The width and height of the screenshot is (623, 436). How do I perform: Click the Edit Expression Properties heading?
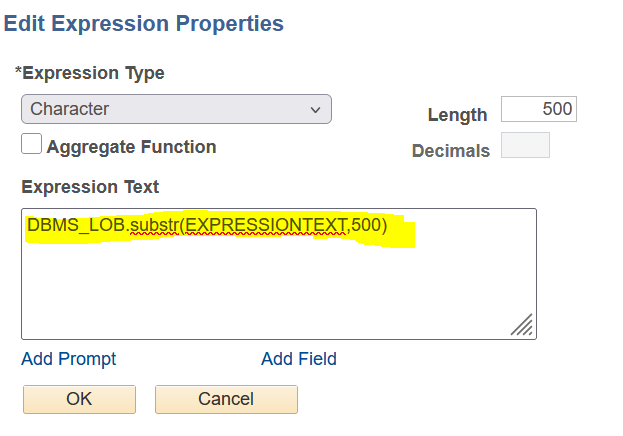pos(144,23)
